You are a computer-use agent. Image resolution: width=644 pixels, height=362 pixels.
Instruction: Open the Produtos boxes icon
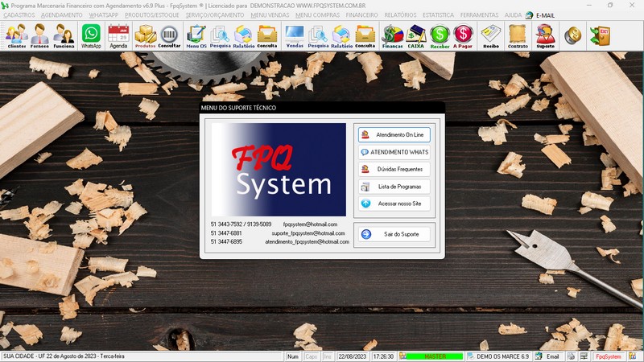point(146,36)
